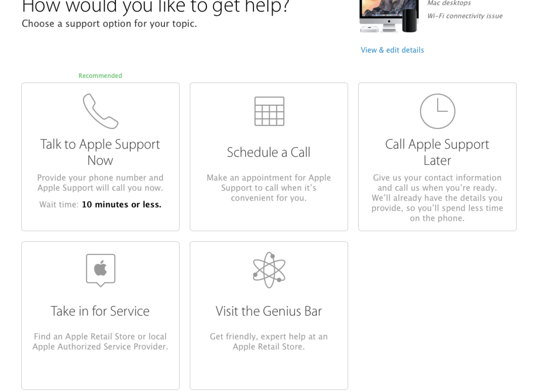Click the 10 minutes or less wait time
Image resolution: width=548 pixels, height=392 pixels.
[x=122, y=204]
